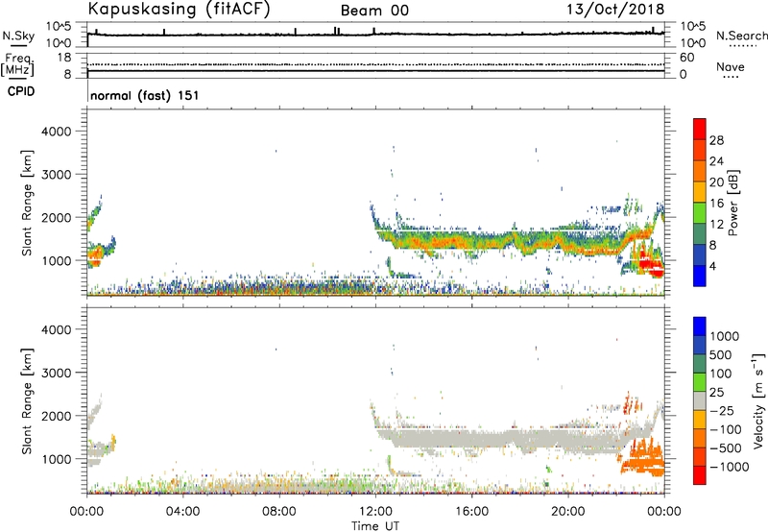
Task: Click the blue bottom of power colorbar
Action: click(x=700, y=276)
